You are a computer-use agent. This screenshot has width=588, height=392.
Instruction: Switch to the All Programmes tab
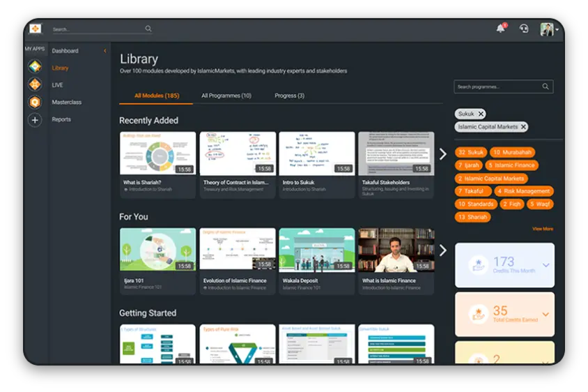click(x=226, y=96)
